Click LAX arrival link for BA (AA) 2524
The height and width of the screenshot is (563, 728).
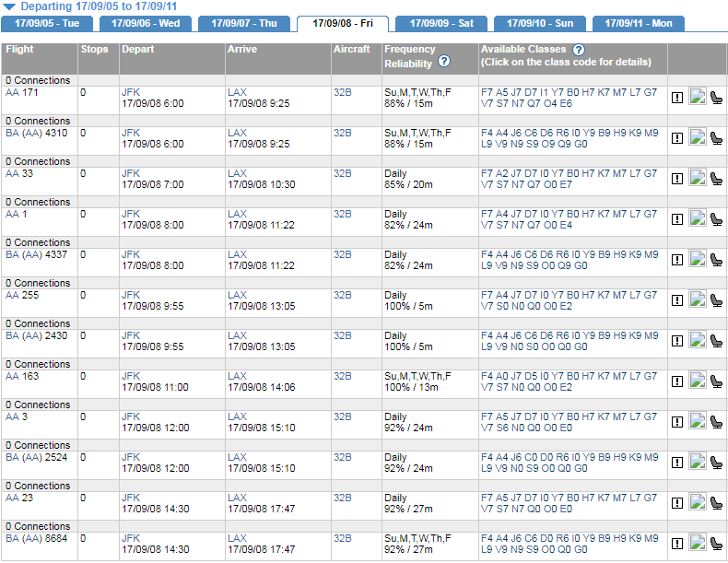point(237,457)
